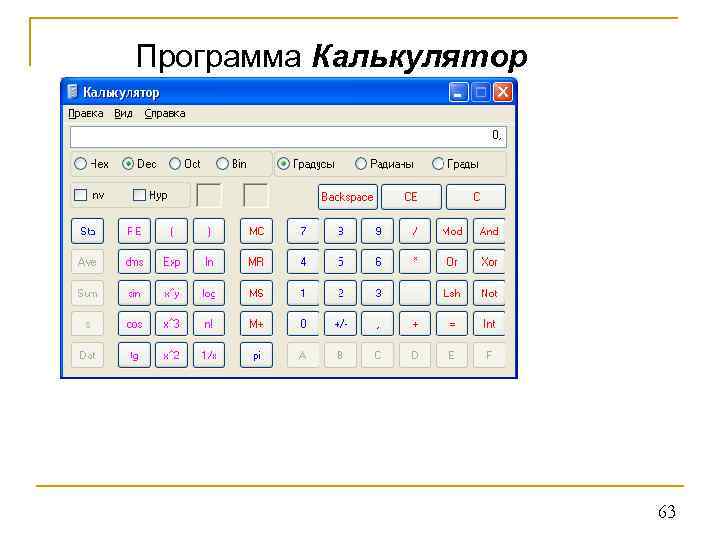720x540 pixels.
Task: Click digit 2 on keypad
Action: tap(340, 293)
